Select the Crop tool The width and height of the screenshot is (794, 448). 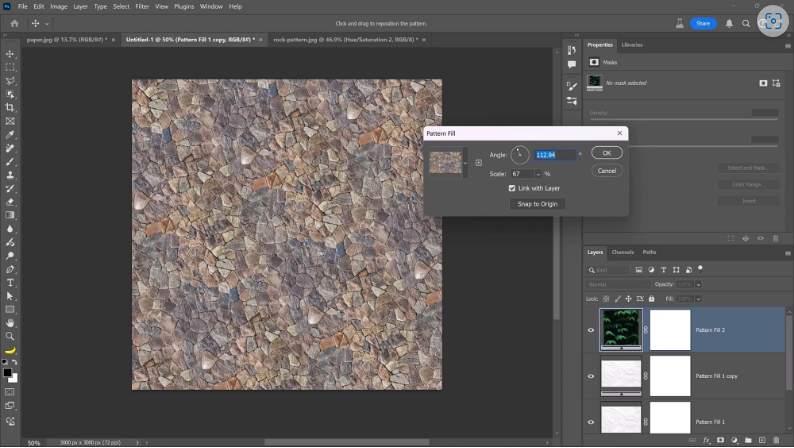pos(10,107)
